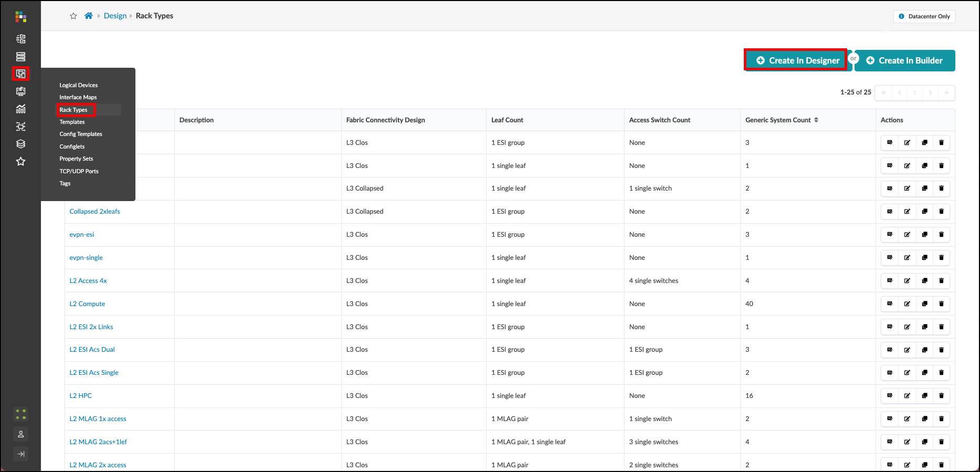This screenshot has width=980, height=472.
Task: Open the user profile icon in sidebar
Action: click(x=20, y=434)
